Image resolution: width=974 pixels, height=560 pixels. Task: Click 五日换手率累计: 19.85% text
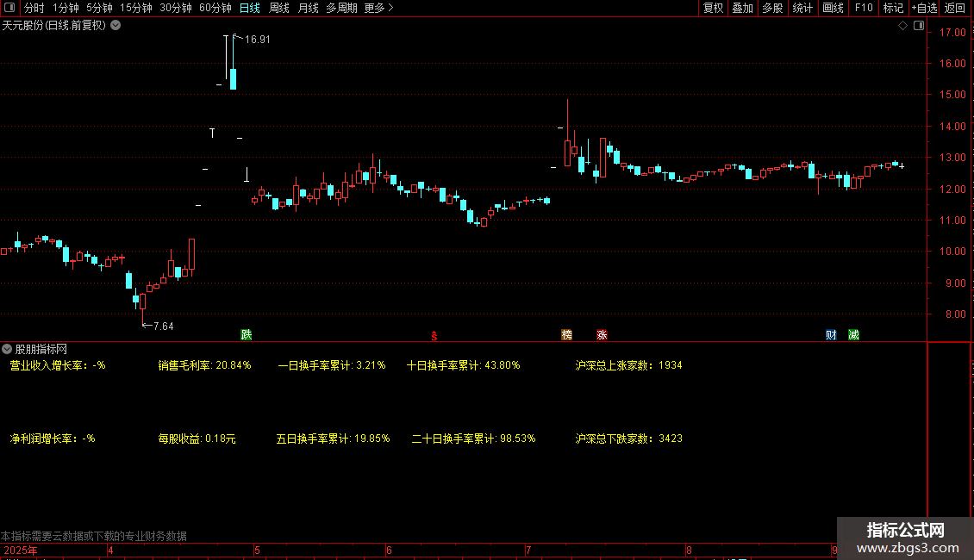coord(333,439)
